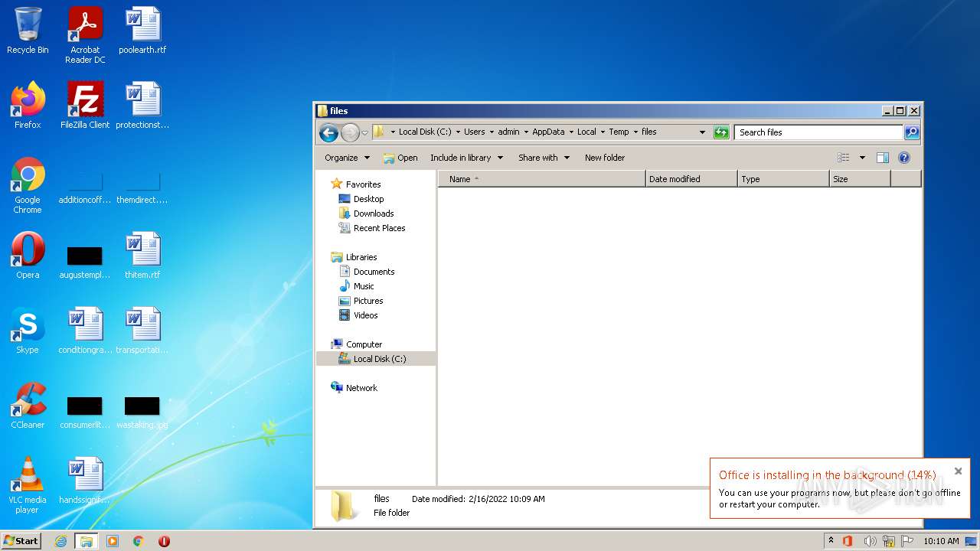Click the Open toolbar button
Viewport: 980px width, 551px height.
[400, 158]
